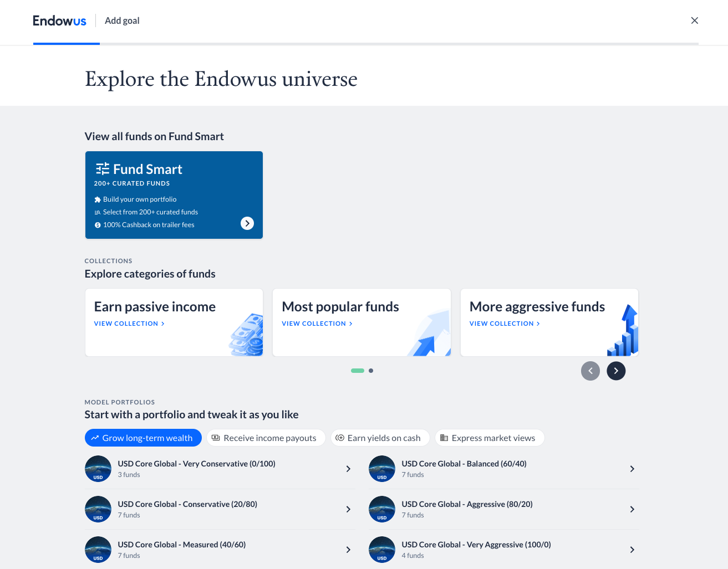Select the Express market views tab
Screen dimensions: 728x569
[x=489, y=438]
